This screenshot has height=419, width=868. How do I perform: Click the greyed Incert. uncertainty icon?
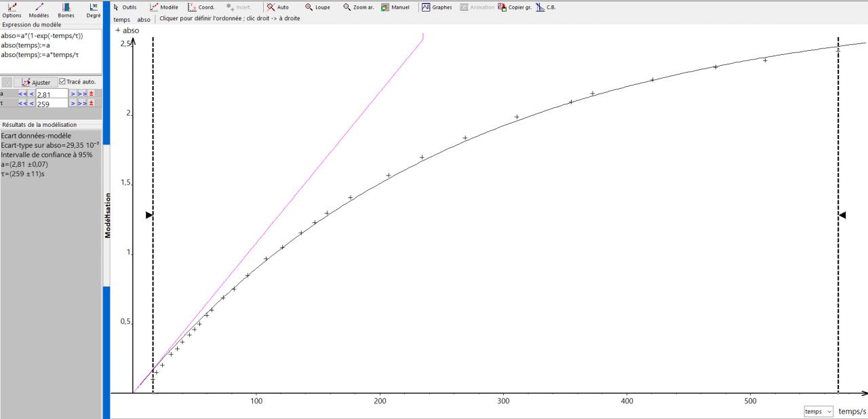(239, 7)
